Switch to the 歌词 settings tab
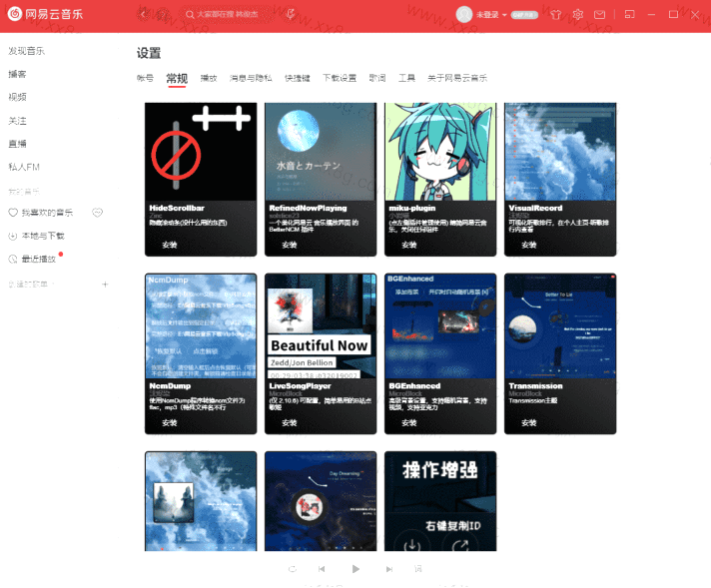This screenshot has height=588, width=711. (377, 78)
